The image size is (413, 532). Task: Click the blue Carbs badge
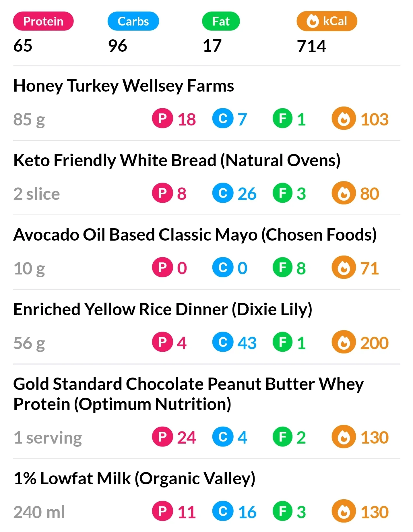point(133,21)
